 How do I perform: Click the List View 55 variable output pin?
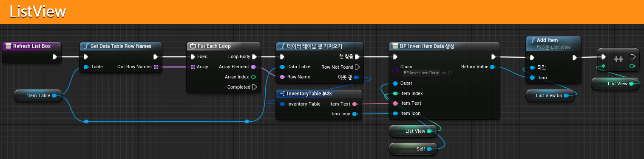566,95
